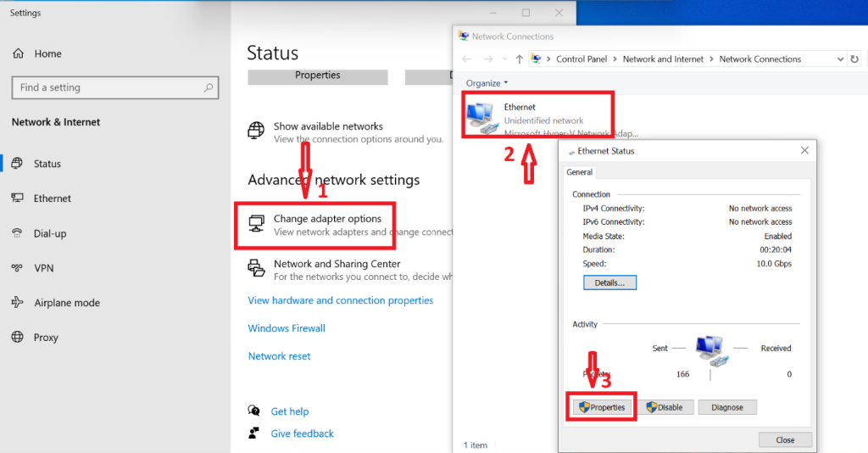Viewport: 868px width, 453px height.
Task: Click the Diagnose button
Action: click(x=726, y=407)
